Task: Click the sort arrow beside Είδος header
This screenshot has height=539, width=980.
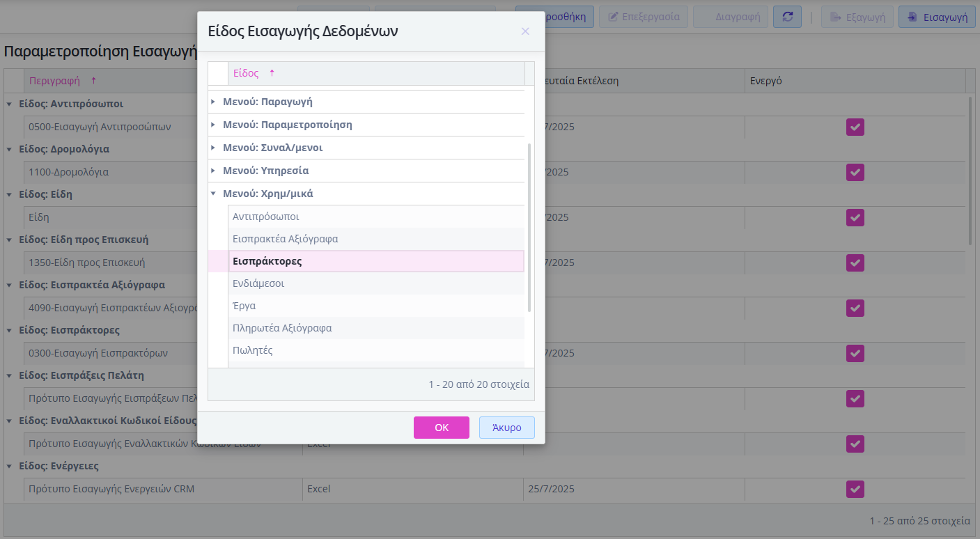Action: [x=272, y=73]
